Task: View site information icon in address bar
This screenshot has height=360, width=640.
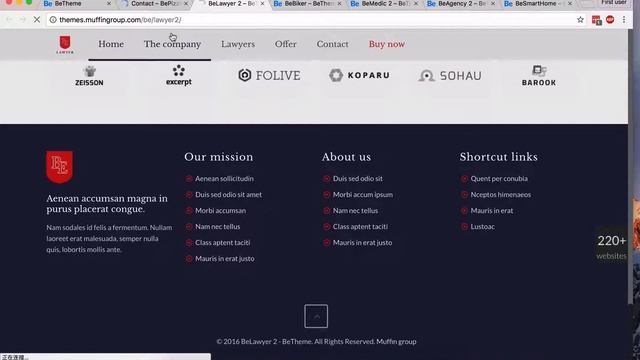Action: point(53,20)
